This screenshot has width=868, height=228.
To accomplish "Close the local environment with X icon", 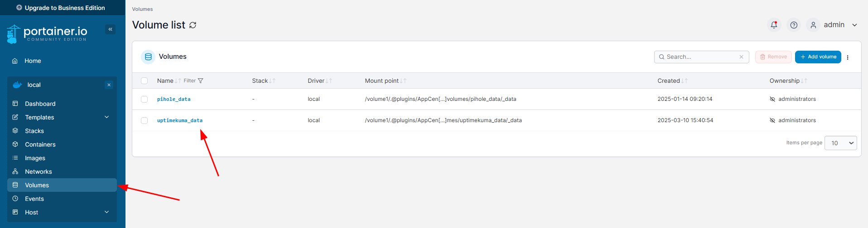I will tap(109, 85).
